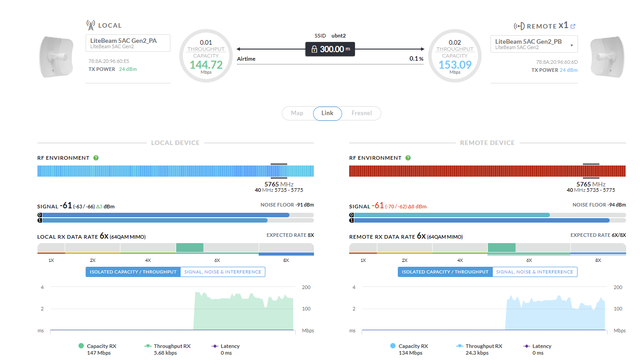The height and width of the screenshot is (364, 644).
Task: Switch to the Fresnel view tab
Action: tap(361, 113)
